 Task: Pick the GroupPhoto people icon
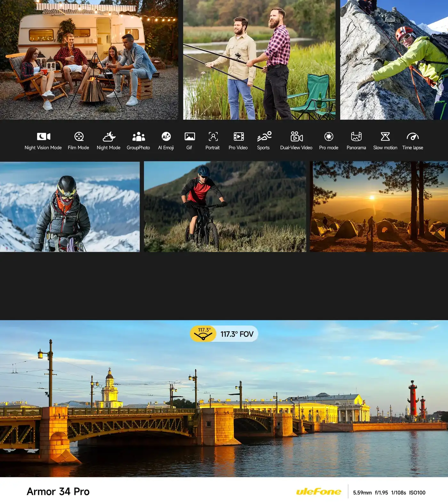pos(139,137)
